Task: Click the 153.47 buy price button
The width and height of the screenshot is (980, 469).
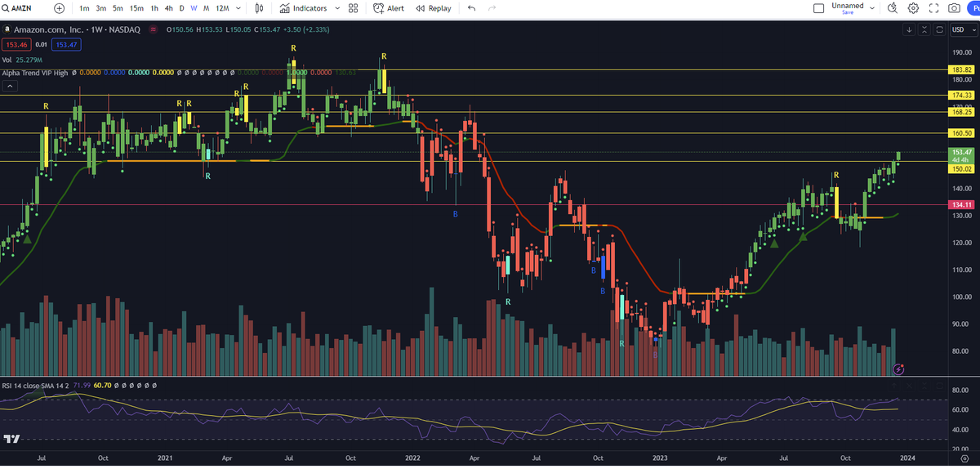Action: pos(65,45)
